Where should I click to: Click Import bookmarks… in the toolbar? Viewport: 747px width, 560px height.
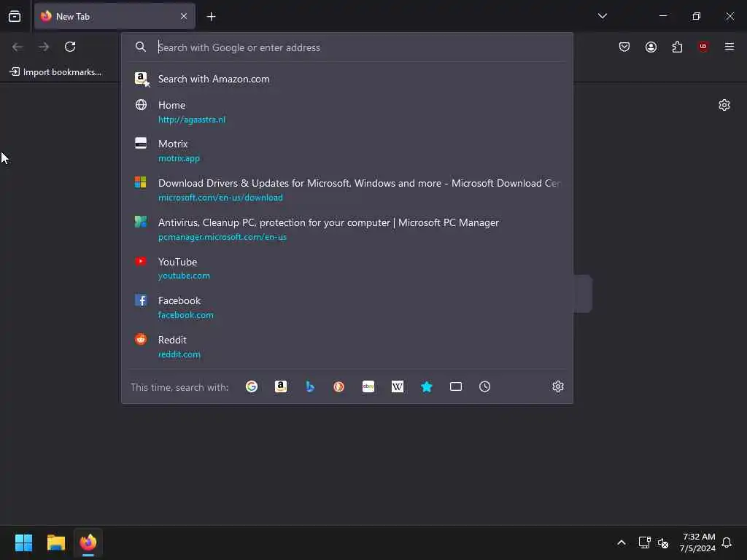(55, 72)
